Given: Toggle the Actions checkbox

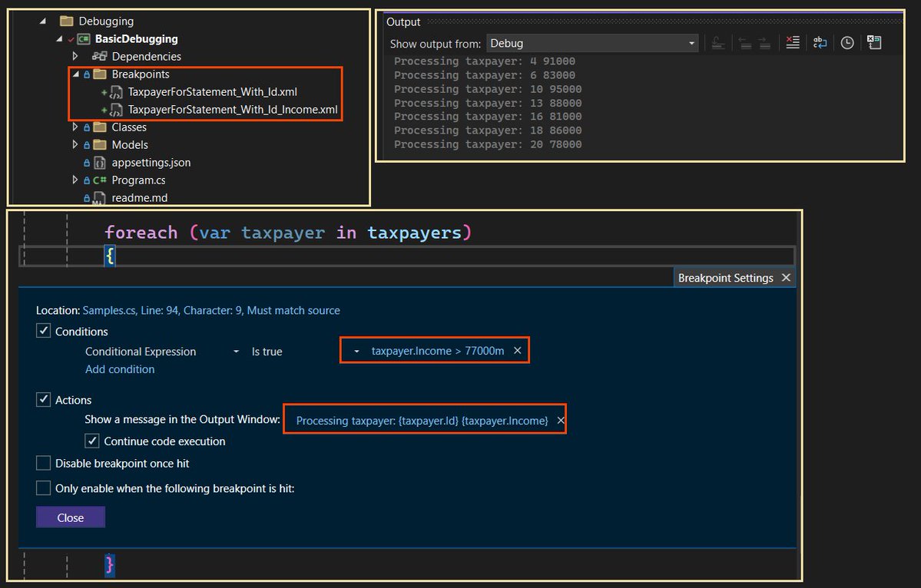Looking at the screenshot, I should click(44, 399).
